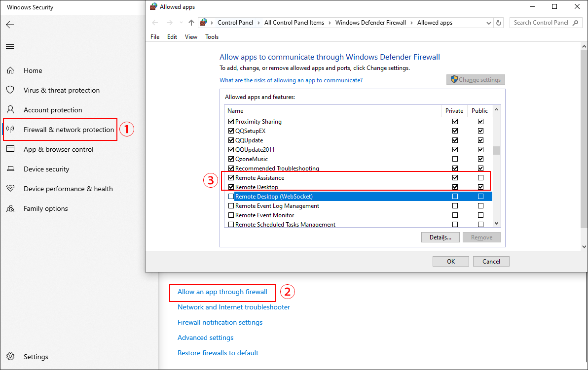Click Restore firewalls to default link
Image resolution: width=588 pixels, height=370 pixels.
point(218,353)
